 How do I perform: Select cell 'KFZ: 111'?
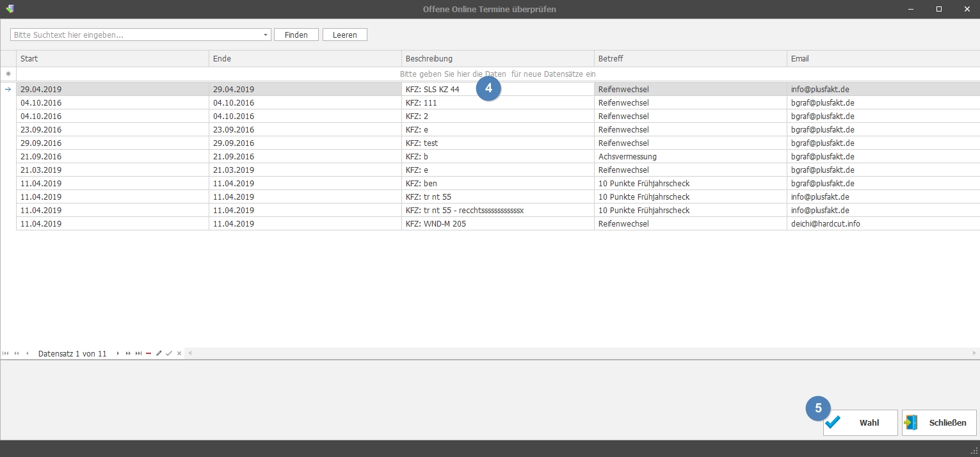498,103
